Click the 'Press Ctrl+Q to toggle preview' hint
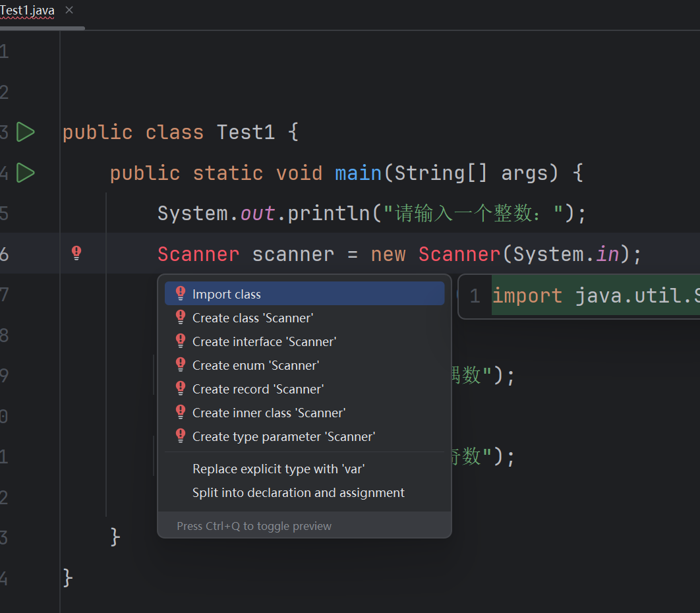Screen dimensions: 700x613 pyautogui.click(x=254, y=526)
